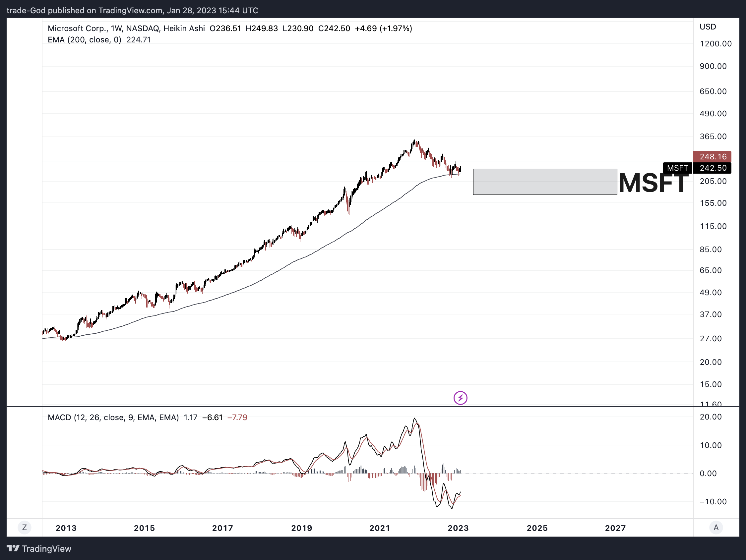Click the MACD −10.00 axis label

point(713,501)
